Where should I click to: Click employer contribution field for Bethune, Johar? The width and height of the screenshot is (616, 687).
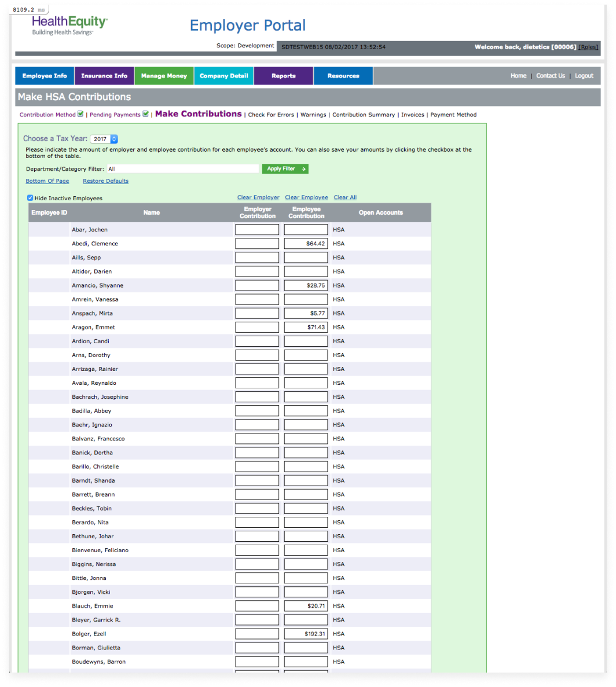(256, 537)
